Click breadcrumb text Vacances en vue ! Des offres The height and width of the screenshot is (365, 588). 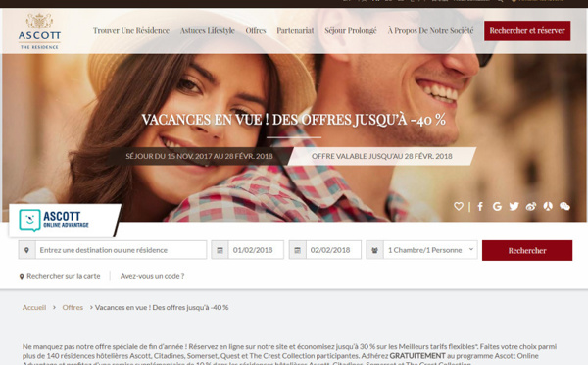(x=162, y=307)
